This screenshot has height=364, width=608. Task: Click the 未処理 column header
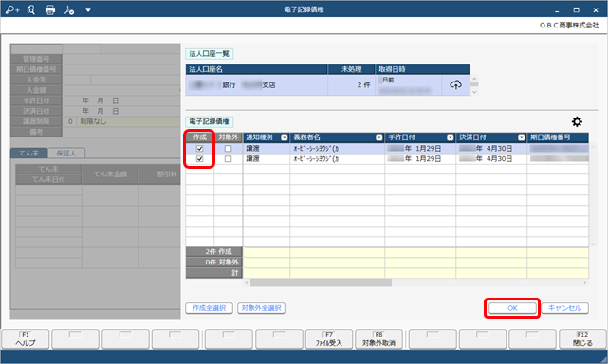pyautogui.click(x=351, y=69)
